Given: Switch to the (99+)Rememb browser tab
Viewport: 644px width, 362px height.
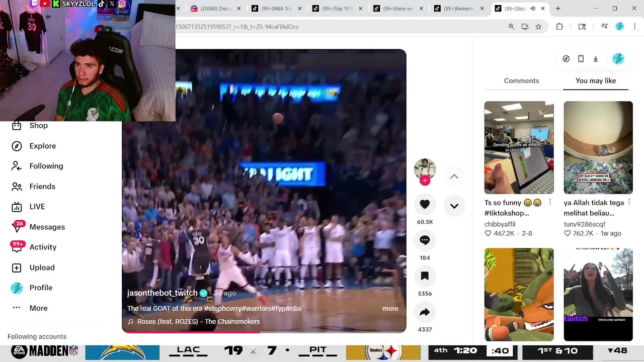Looking at the screenshot, I should pyautogui.click(x=455, y=9).
